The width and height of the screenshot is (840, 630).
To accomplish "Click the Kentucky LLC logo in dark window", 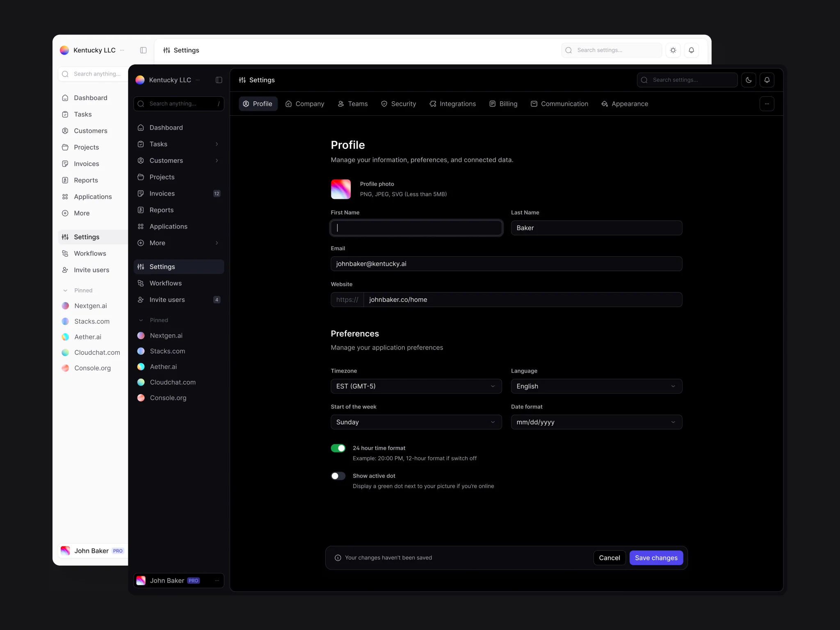I will point(140,80).
